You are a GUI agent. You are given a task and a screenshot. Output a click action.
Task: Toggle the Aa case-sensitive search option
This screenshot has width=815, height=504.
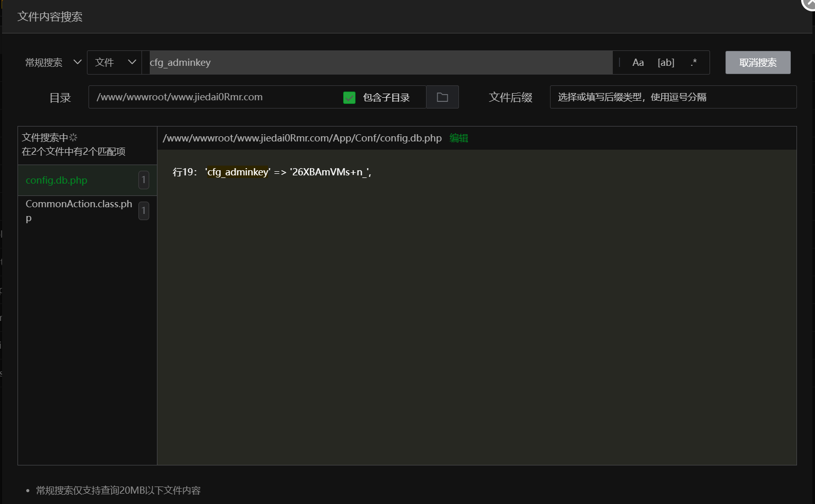click(x=638, y=63)
